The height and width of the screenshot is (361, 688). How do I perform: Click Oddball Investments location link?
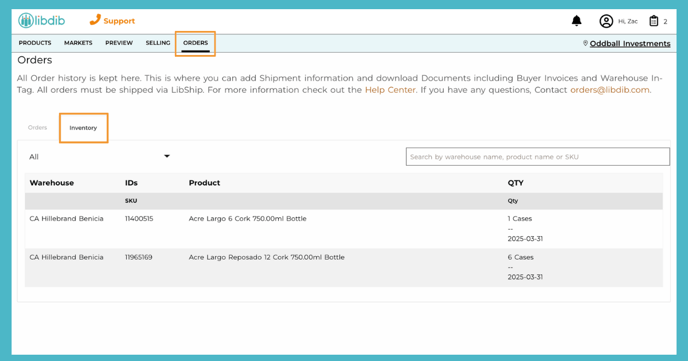[630, 43]
